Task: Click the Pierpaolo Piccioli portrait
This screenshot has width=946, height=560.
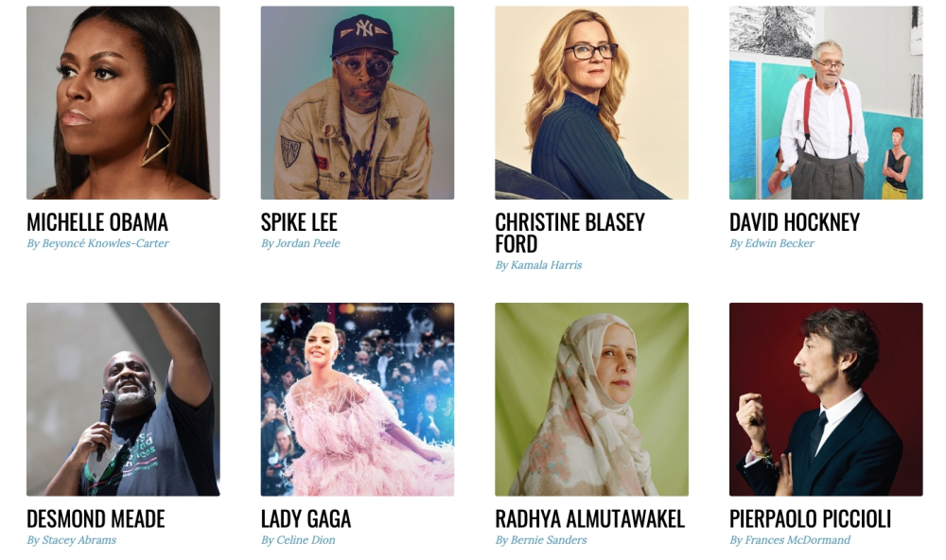Action: coord(826,399)
